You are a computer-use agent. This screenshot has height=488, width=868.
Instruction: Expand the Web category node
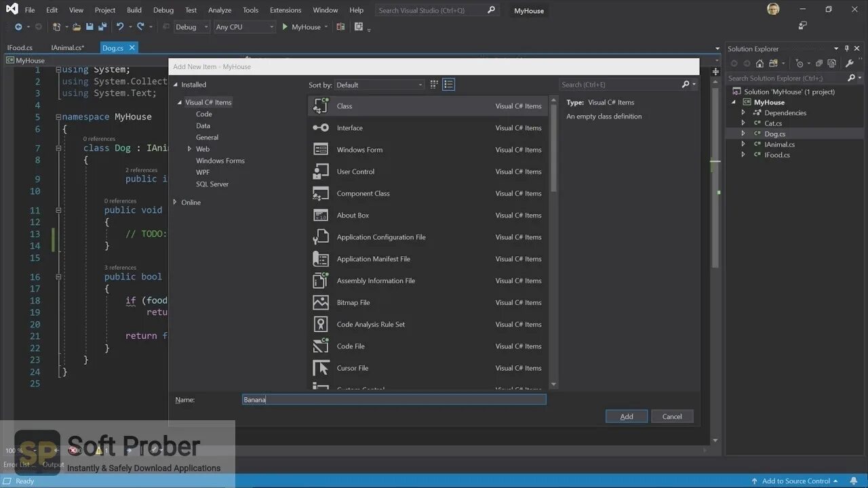pos(190,149)
